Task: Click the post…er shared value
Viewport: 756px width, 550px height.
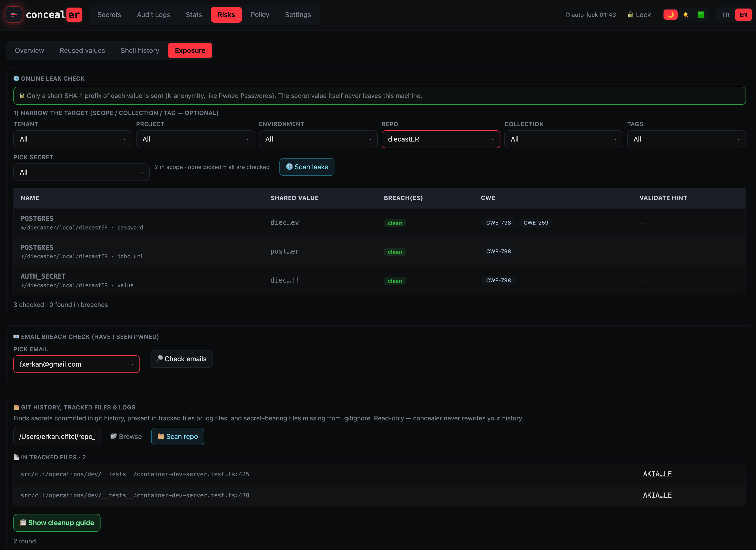Action: (x=284, y=251)
